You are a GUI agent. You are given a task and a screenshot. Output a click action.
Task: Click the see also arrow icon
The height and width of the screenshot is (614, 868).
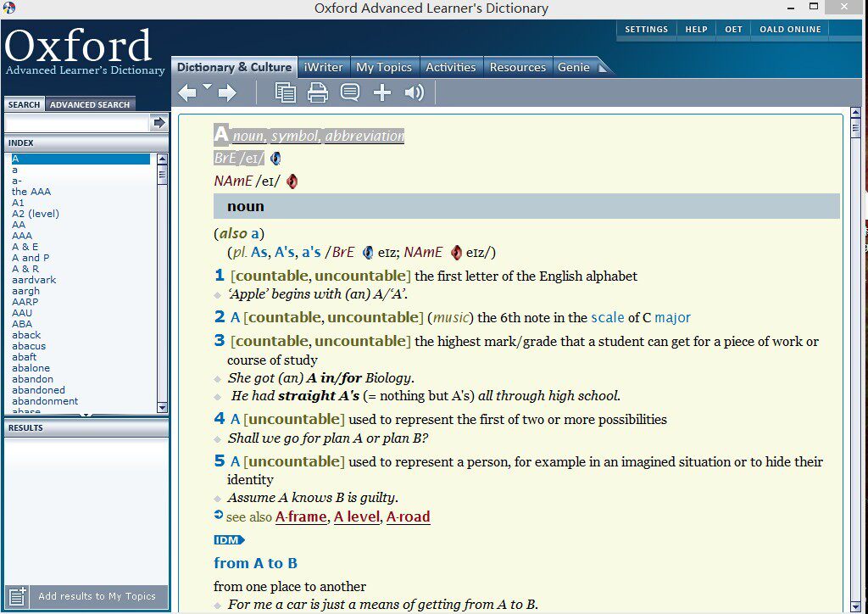click(219, 516)
